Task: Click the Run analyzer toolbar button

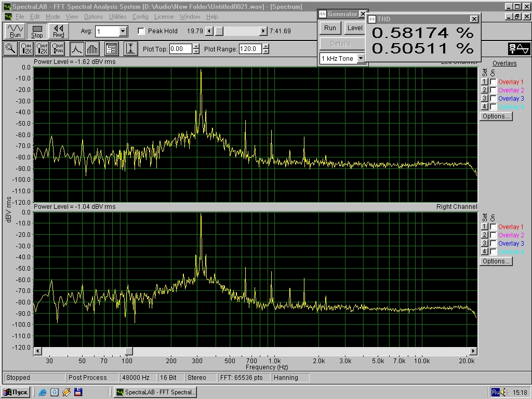Action: click(15, 31)
